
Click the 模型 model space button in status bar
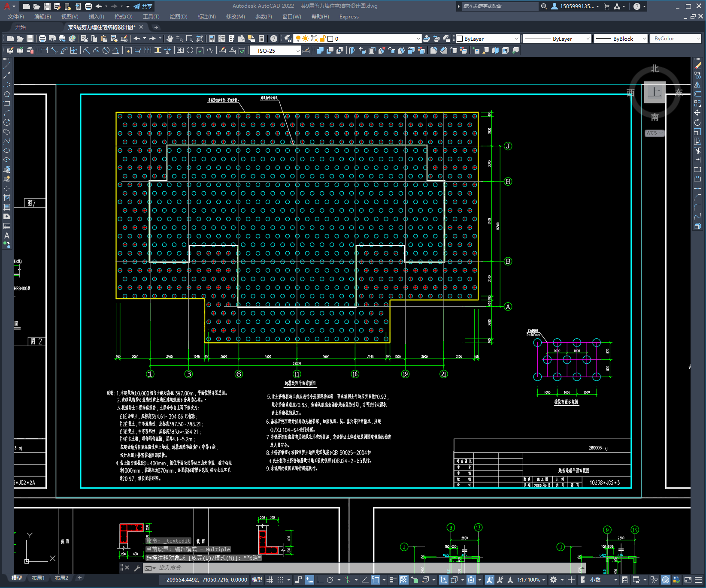[x=257, y=580]
